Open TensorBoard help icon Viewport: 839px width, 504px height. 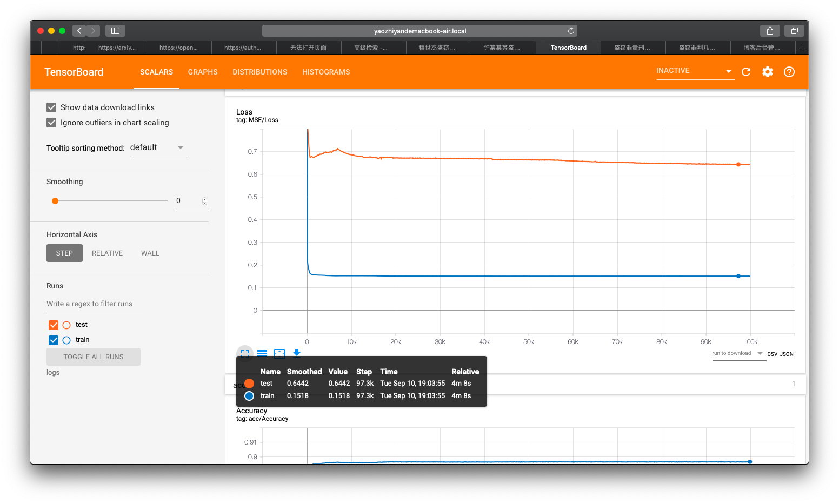click(789, 72)
